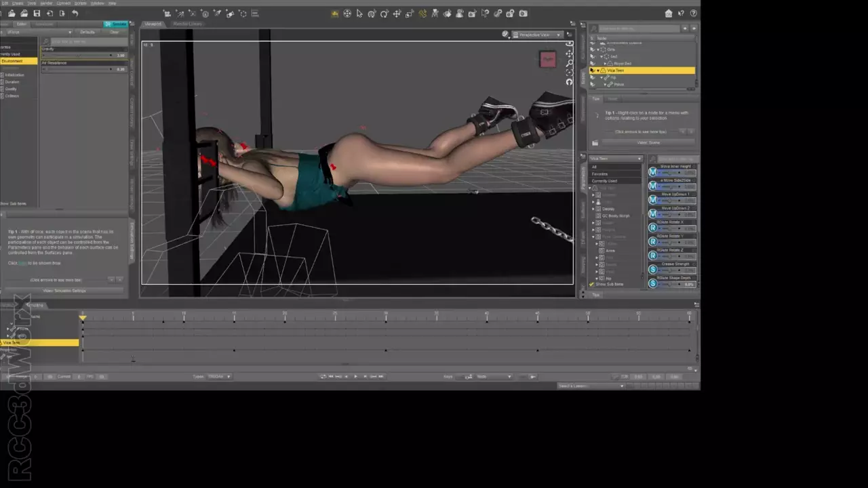
Task: Click the Undo arrow icon
Action: (x=75, y=14)
